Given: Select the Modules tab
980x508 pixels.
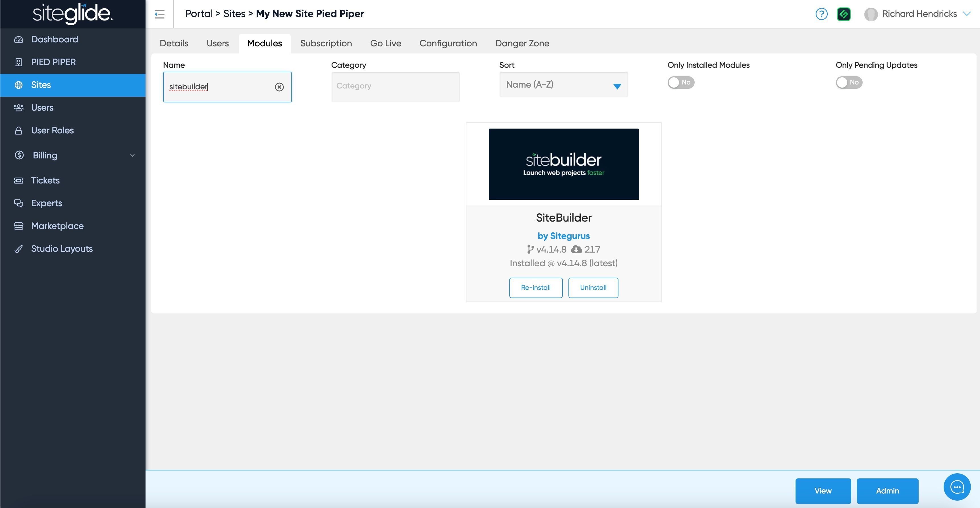Looking at the screenshot, I should (x=264, y=44).
